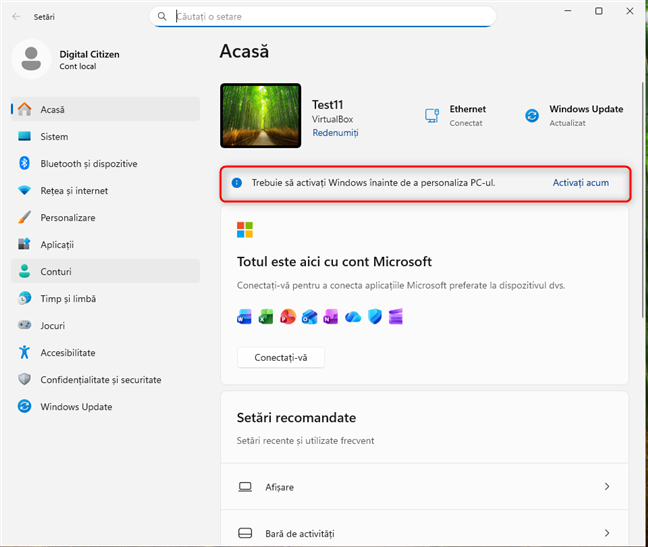Click the Conturi person icon
The image size is (648, 547).
click(x=24, y=271)
